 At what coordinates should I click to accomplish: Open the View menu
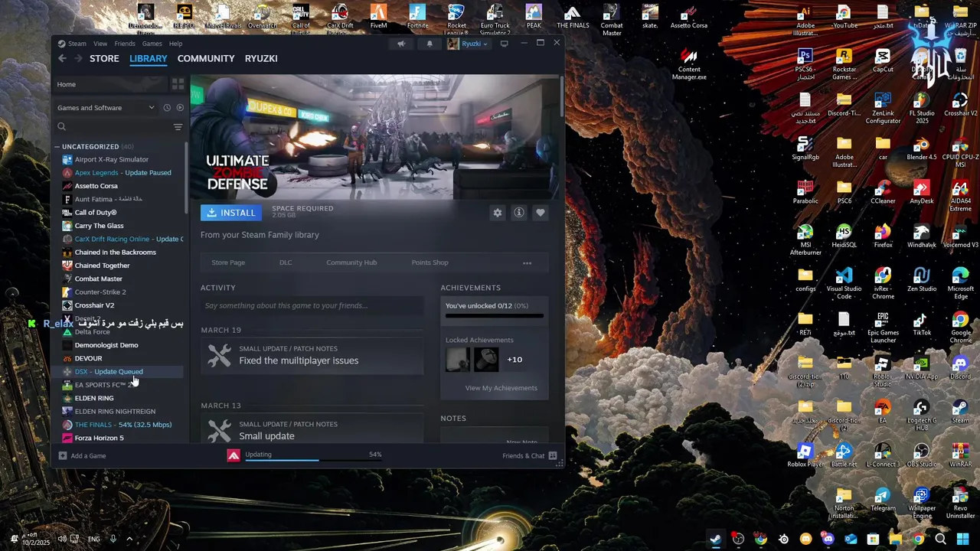pos(100,44)
